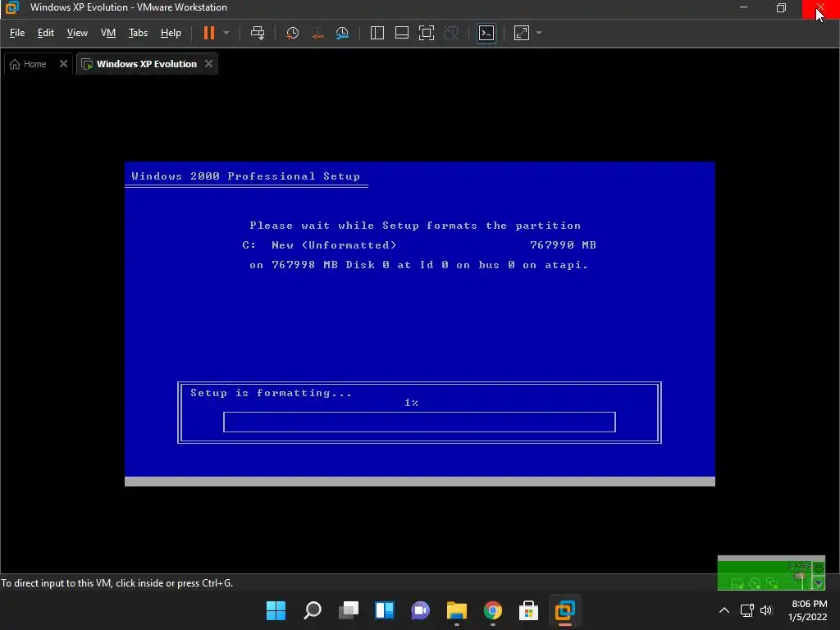Click the 'Setup is formatting...' text
The height and width of the screenshot is (630, 840).
[271, 393]
